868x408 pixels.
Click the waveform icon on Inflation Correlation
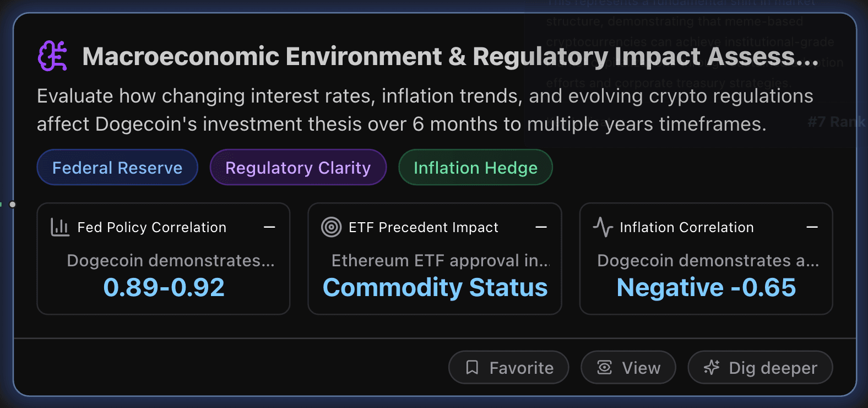603,227
